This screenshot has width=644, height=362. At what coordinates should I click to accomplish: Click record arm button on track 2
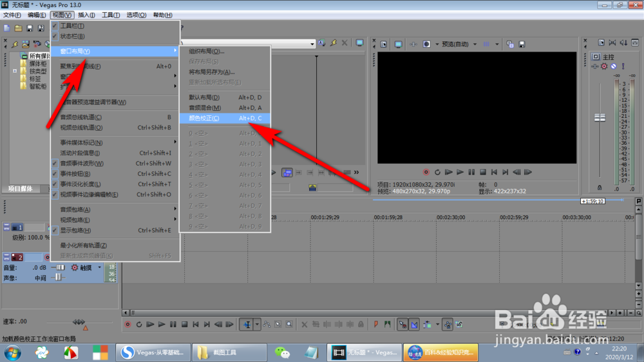tap(47, 257)
